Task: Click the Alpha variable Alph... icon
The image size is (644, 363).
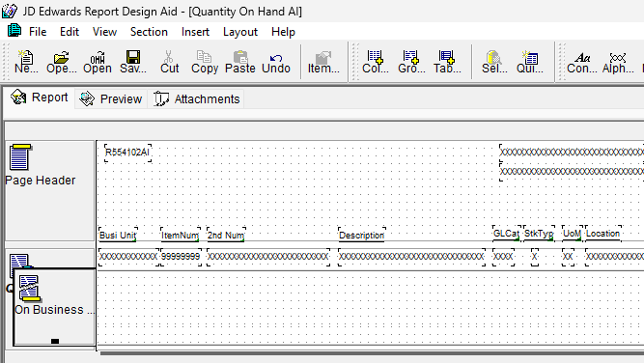Action: tap(618, 62)
